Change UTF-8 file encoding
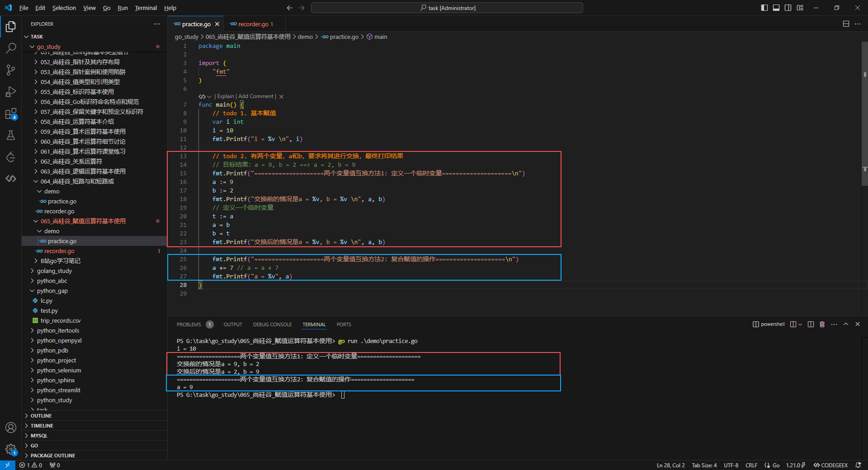This screenshot has width=868, height=470. [x=731, y=465]
